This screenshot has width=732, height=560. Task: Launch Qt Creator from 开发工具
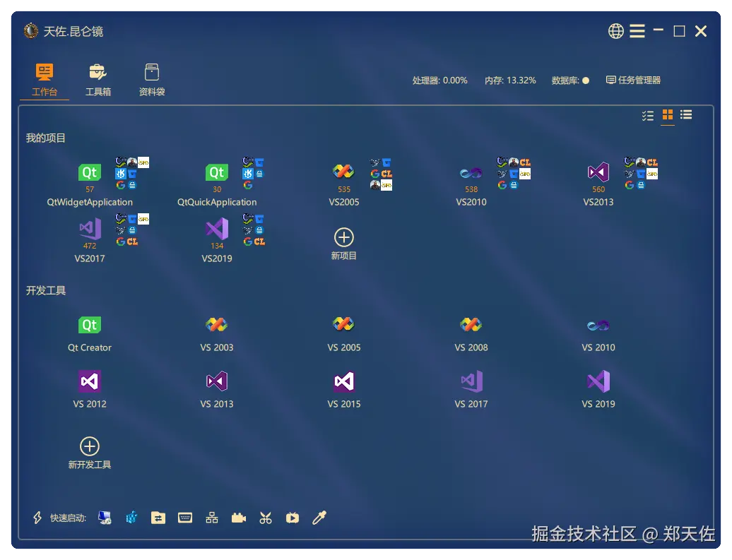coord(90,334)
